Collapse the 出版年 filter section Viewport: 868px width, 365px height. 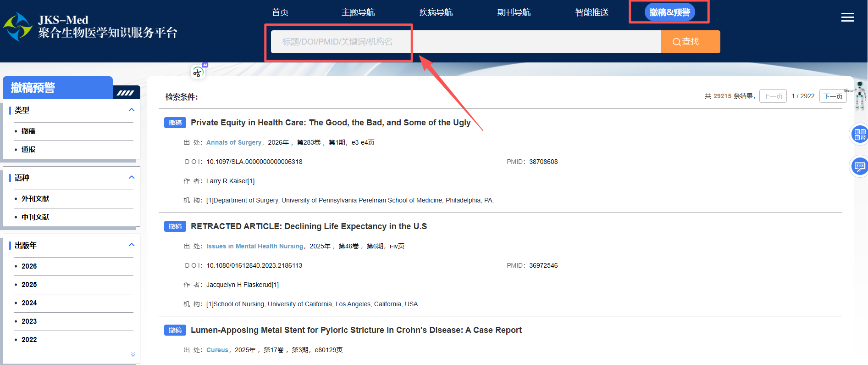132,245
